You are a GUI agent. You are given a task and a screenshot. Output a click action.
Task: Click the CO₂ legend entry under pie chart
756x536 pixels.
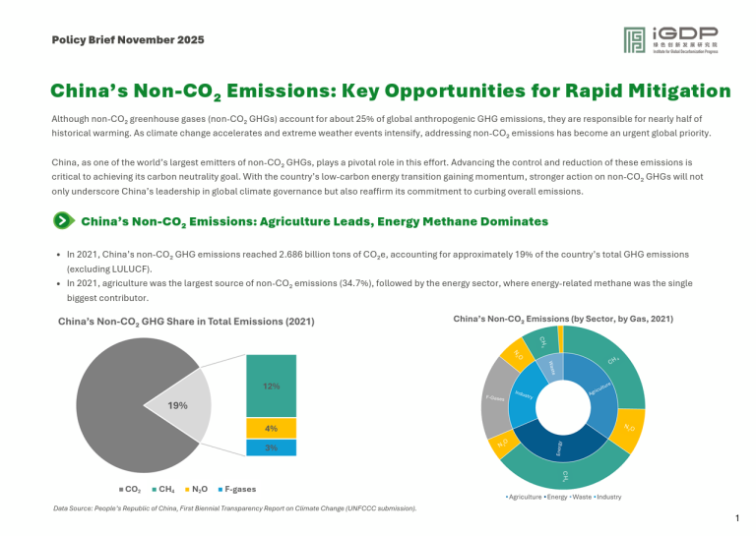click(x=129, y=489)
